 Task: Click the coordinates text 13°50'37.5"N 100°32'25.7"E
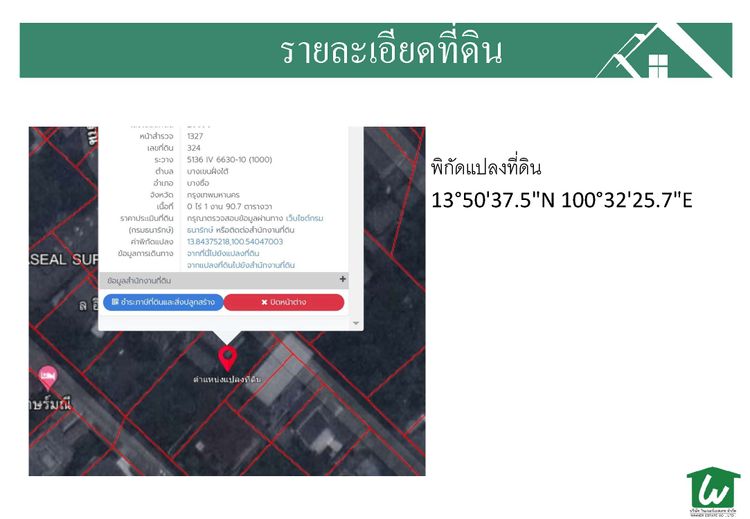(x=561, y=200)
